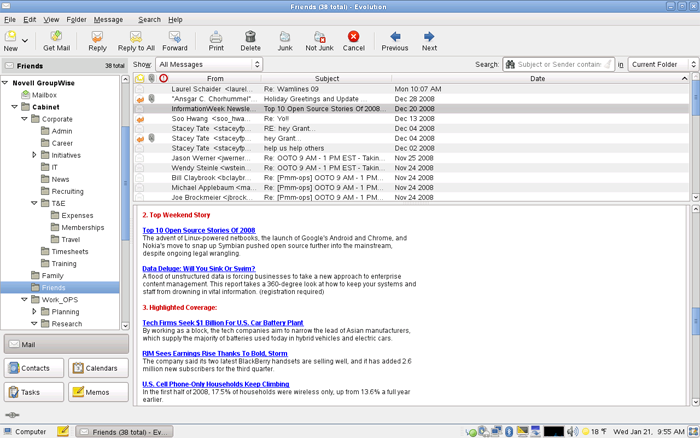This screenshot has height=438, width=700.
Task: Open Tech Firms Seek $1 Billion link
Action: 223,323
